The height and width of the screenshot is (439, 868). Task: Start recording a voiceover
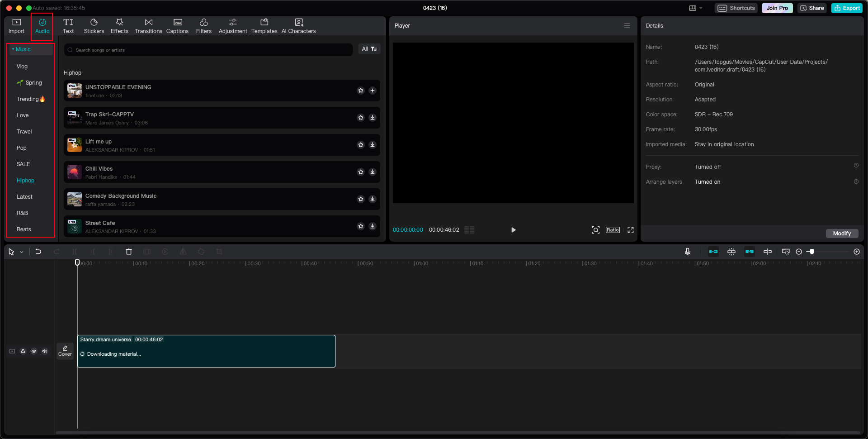pyautogui.click(x=687, y=252)
